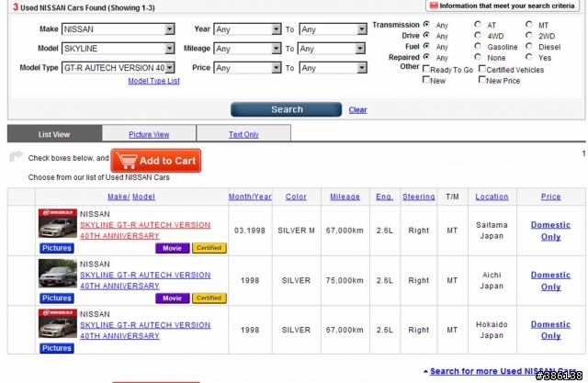This screenshot has width=588, height=383.
Task: Open the Year to dropdown
Action: [333, 29]
